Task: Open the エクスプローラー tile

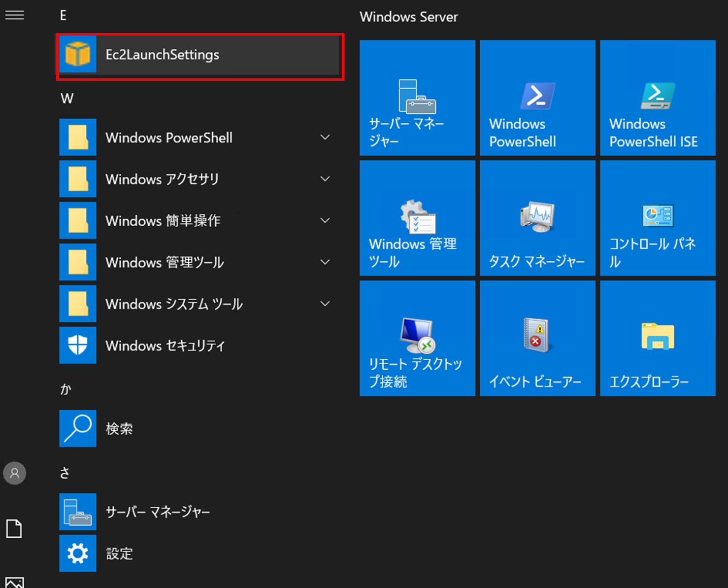Action: tap(658, 339)
